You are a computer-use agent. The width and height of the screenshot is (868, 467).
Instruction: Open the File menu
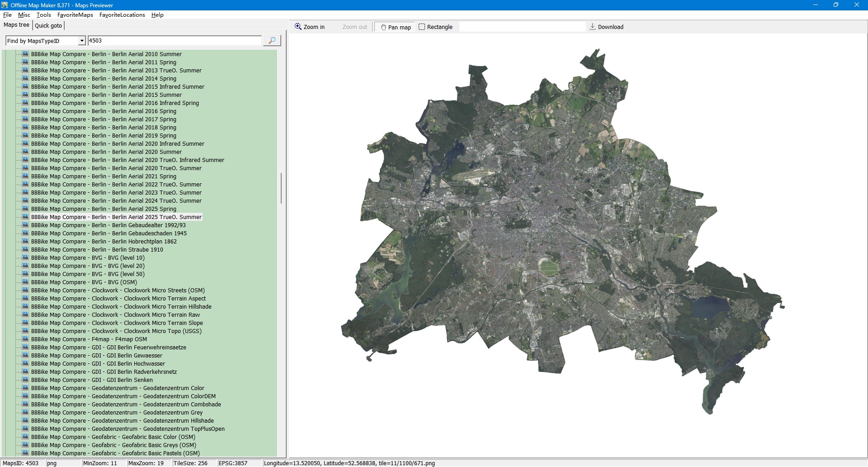pos(7,15)
